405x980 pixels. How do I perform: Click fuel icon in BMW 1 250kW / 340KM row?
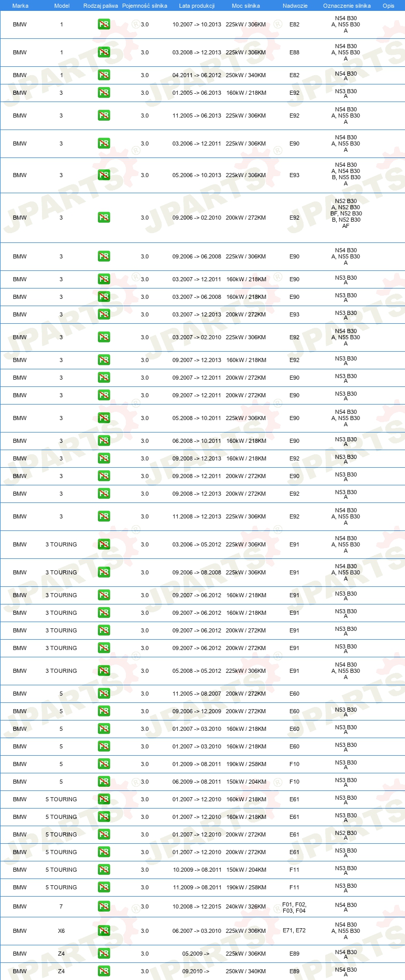click(104, 75)
